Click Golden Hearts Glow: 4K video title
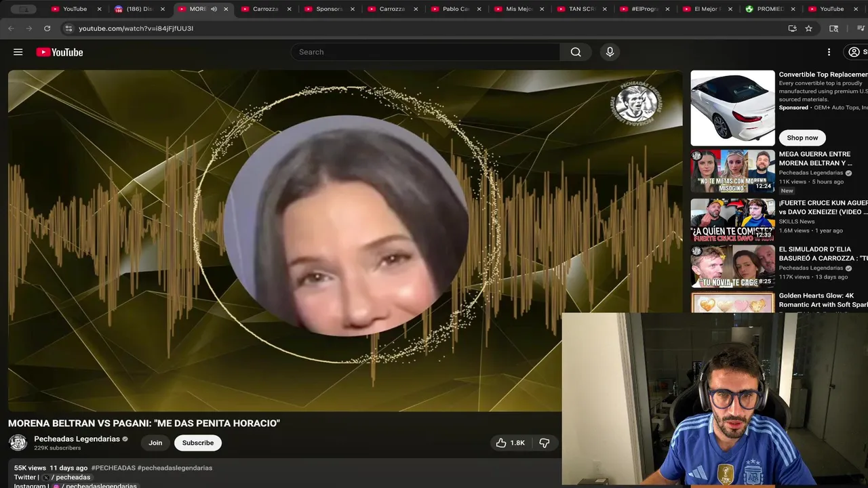The image size is (868, 488). pos(823,300)
